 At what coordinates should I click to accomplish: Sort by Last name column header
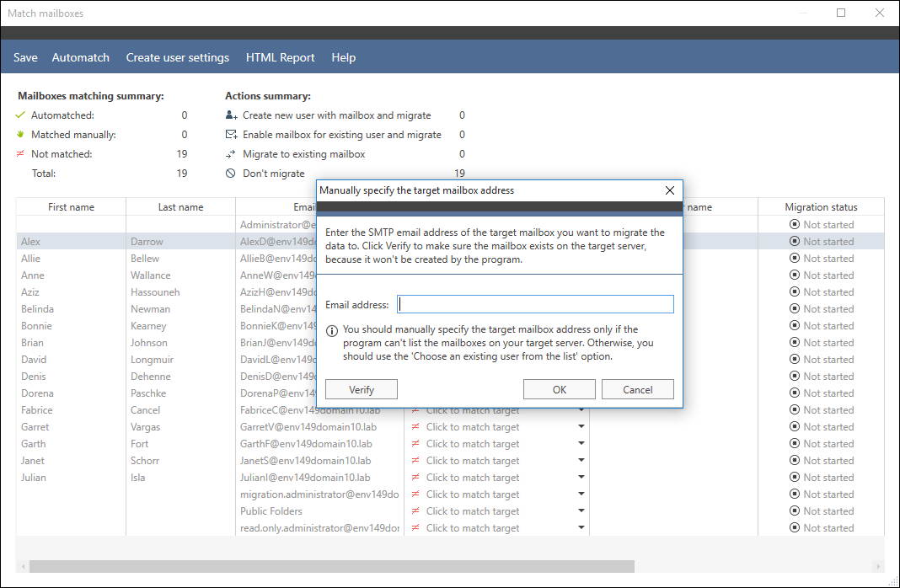[x=181, y=207]
